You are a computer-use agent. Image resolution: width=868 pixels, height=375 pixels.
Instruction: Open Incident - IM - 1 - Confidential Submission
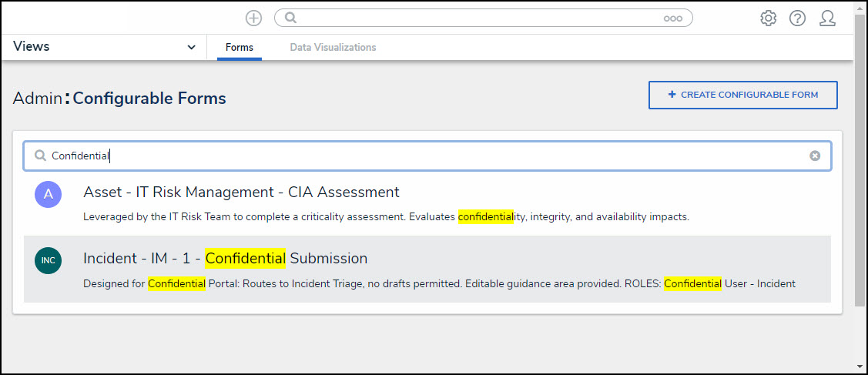225,259
